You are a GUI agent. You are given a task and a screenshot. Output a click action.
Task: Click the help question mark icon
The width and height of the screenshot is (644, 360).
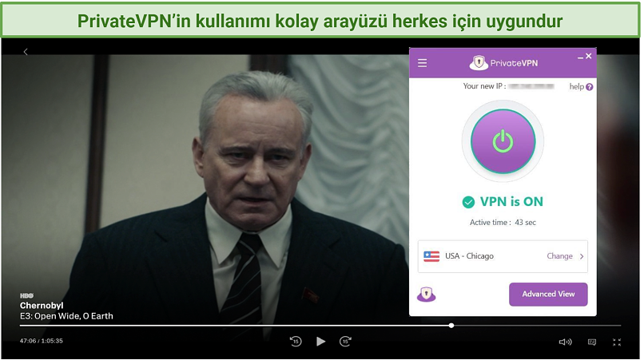tap(590, 87)
